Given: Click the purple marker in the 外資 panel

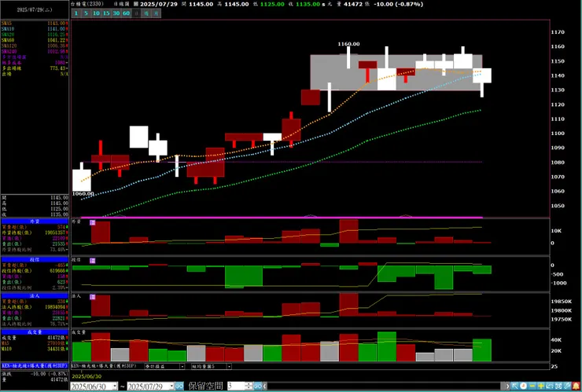Looking at the screenshot, I should 93,222.
